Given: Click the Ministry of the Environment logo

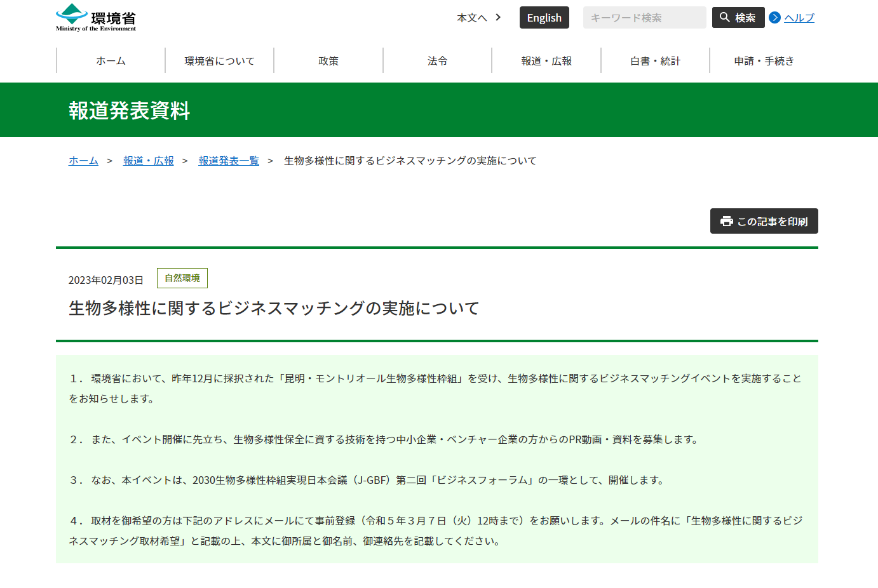Looking at the screenshot, I should click(96, 18).
